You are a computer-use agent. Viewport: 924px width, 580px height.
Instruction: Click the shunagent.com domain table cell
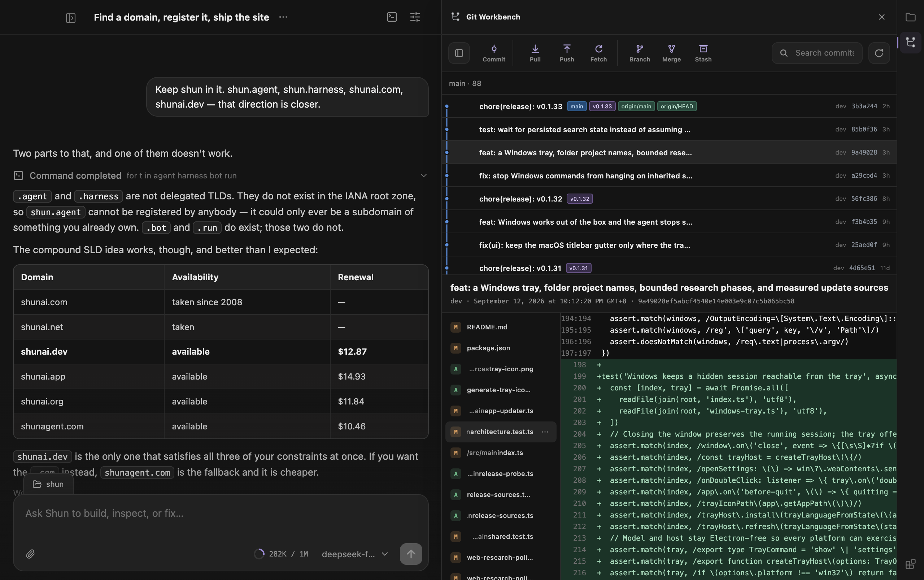pyautogui.click(x=88, y=426)
